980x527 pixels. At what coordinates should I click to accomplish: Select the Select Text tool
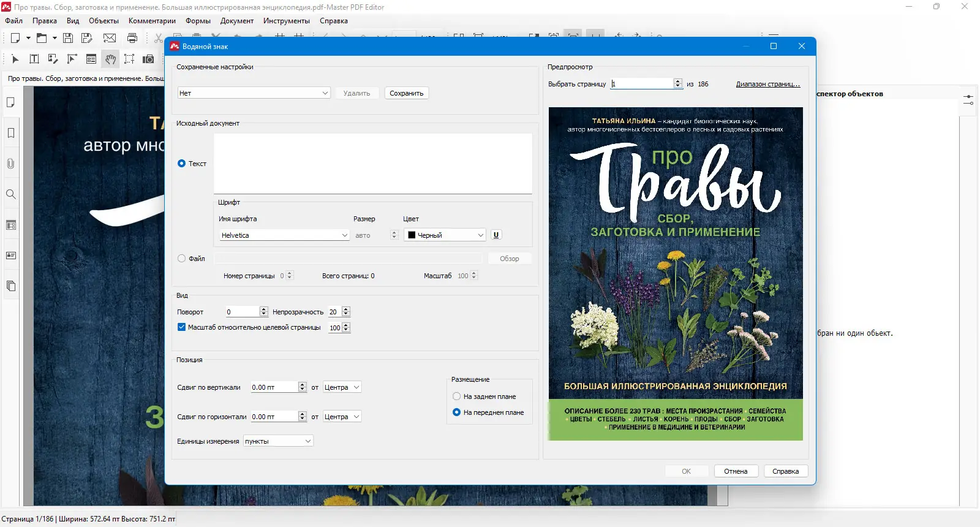click(129, 59)
